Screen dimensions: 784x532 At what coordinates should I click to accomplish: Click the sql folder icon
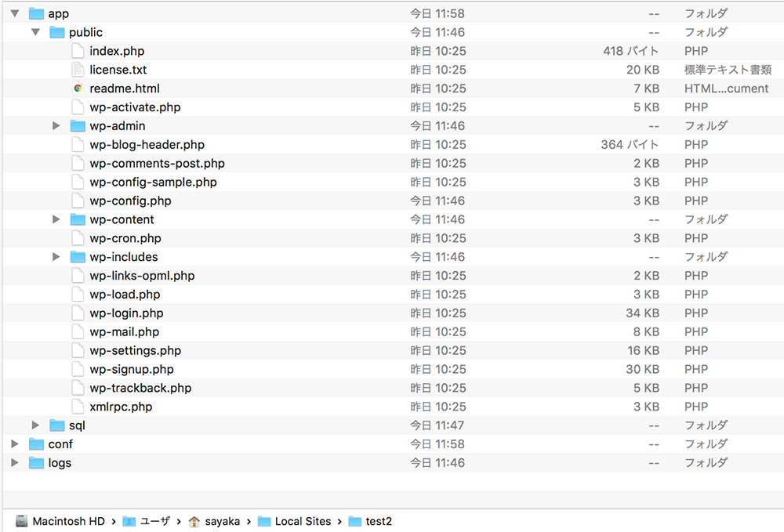(x=57, y=425)
